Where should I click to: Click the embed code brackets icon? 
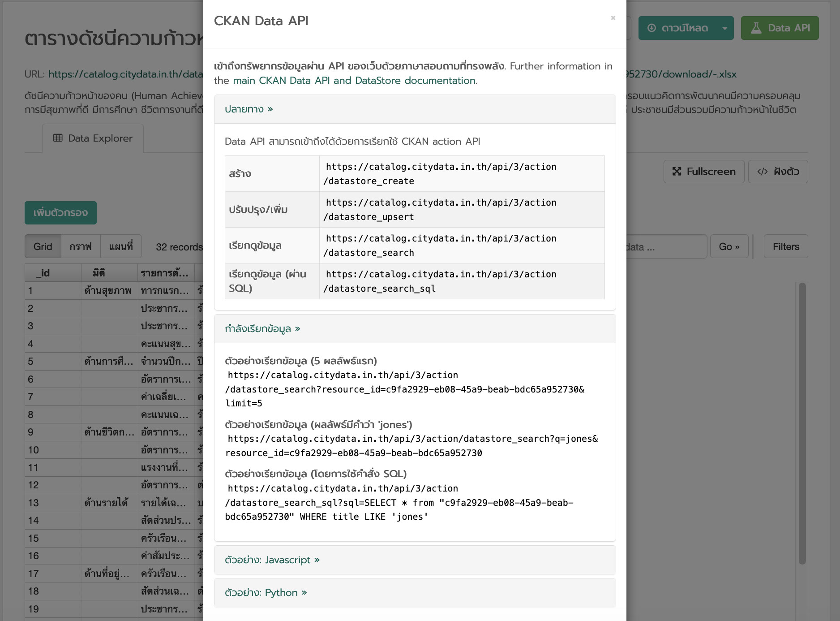click(762, 172)
